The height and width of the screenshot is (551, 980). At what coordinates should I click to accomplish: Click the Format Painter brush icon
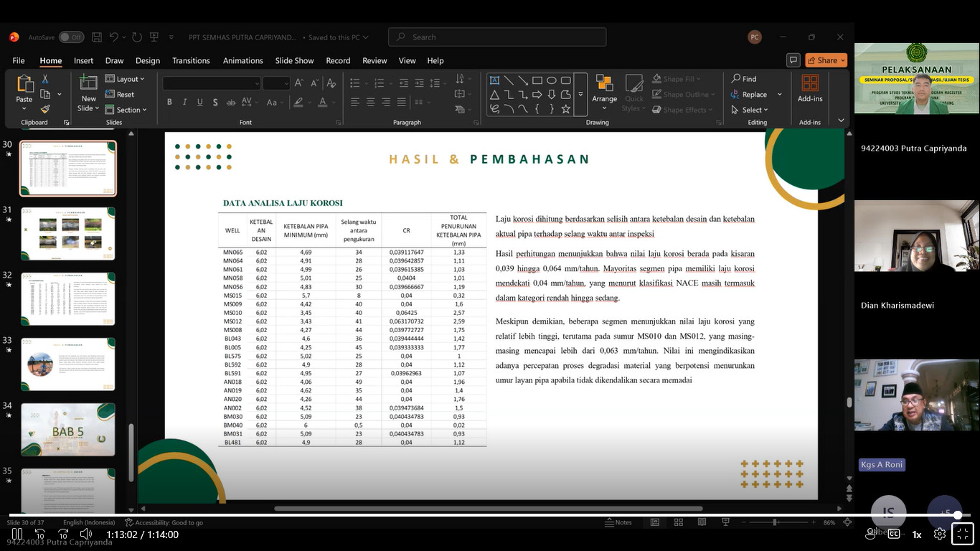45,110
